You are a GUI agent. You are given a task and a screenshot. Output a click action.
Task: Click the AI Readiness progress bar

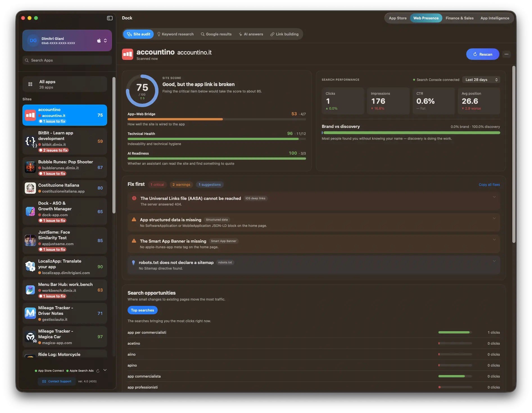click(217, 159)
